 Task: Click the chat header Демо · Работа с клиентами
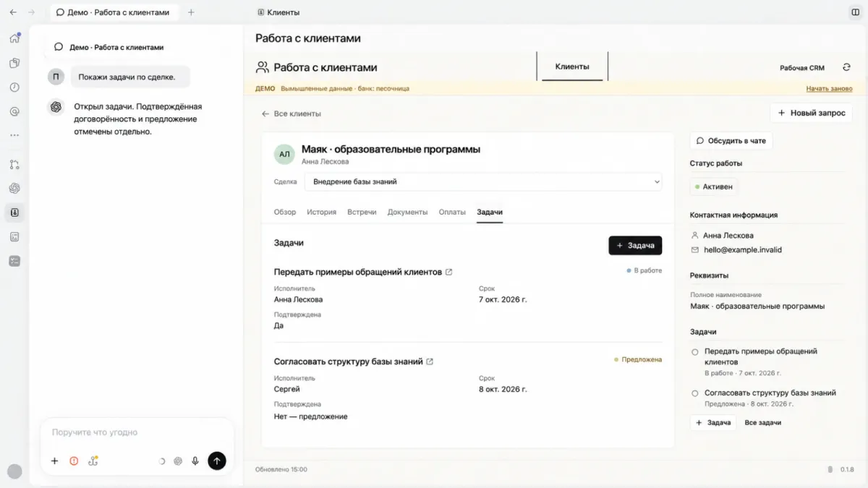click(116, 47)
